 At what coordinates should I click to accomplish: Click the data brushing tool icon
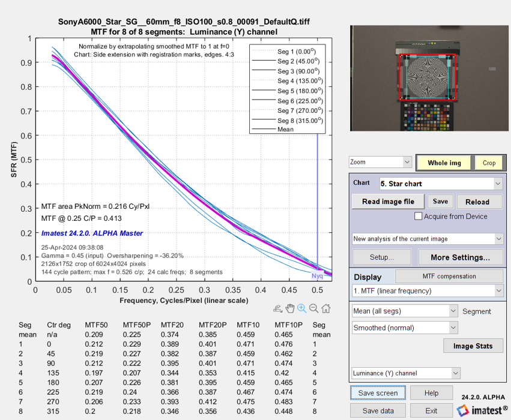click(x=277, y=309)
